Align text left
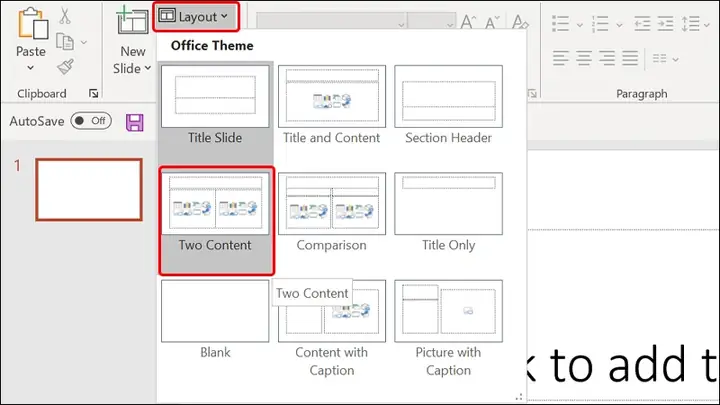The image size is (720, 405). tap(560, 58)
